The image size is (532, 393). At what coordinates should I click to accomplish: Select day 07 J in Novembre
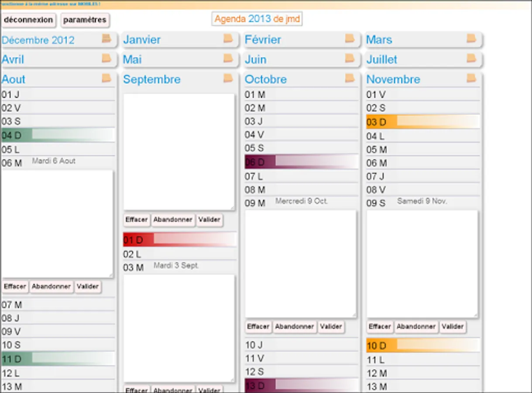[x=423, y=176]
